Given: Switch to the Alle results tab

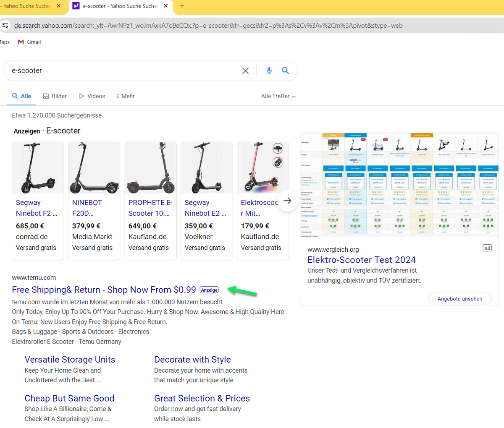Looking at the screenshot, I should pos(21,96).
